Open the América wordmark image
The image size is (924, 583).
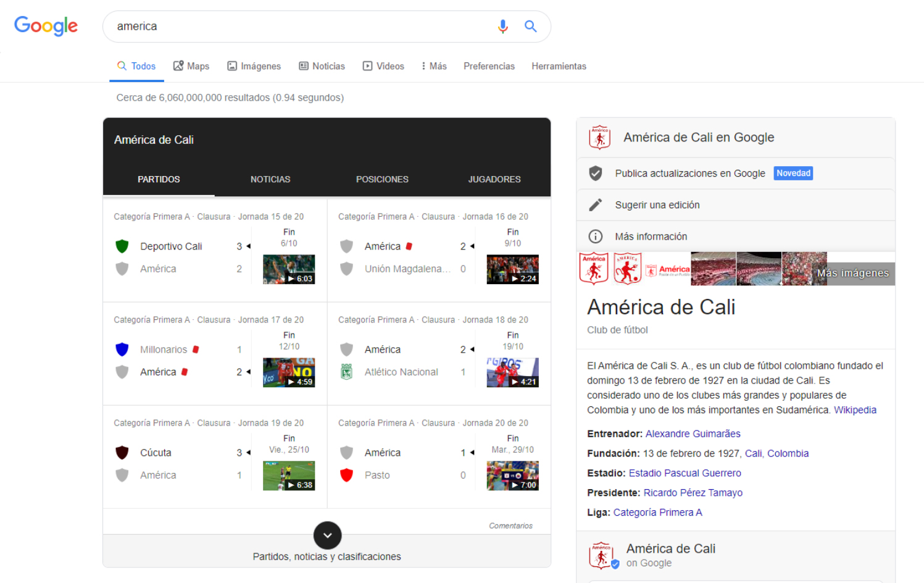(667, 269)
